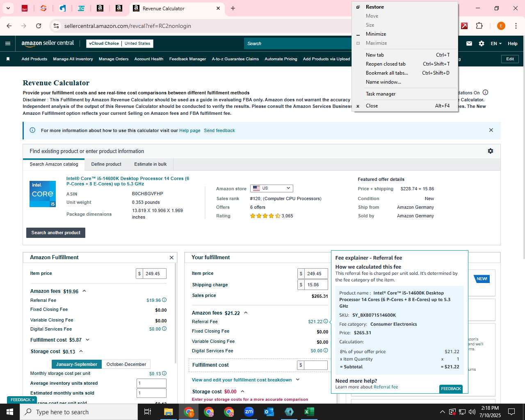
Task: Select the January-September storage period
Action: (x=76, y=364)
